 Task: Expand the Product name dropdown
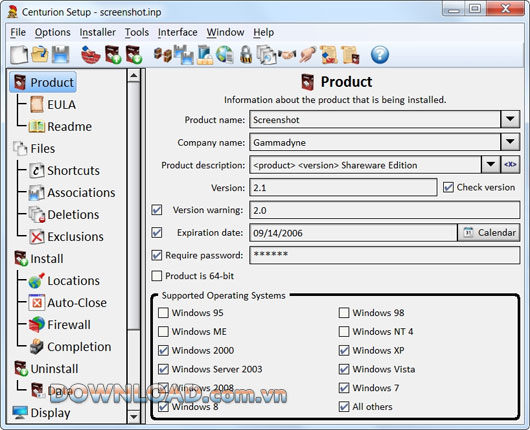pos(510,119)
